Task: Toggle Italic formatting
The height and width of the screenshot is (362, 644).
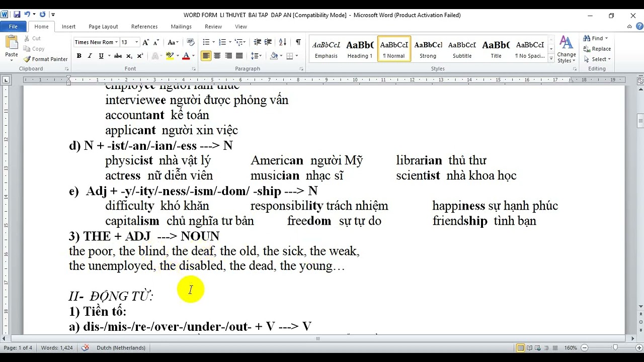Action: 90,56
